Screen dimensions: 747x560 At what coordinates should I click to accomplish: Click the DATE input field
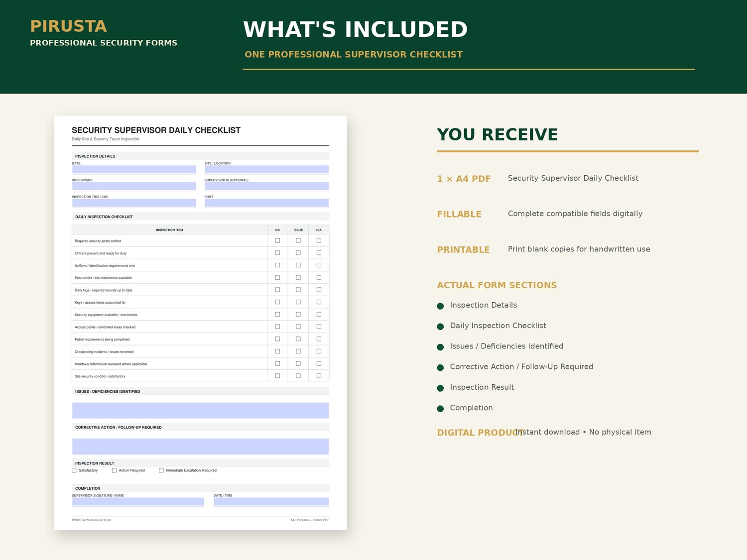(134, 169)
